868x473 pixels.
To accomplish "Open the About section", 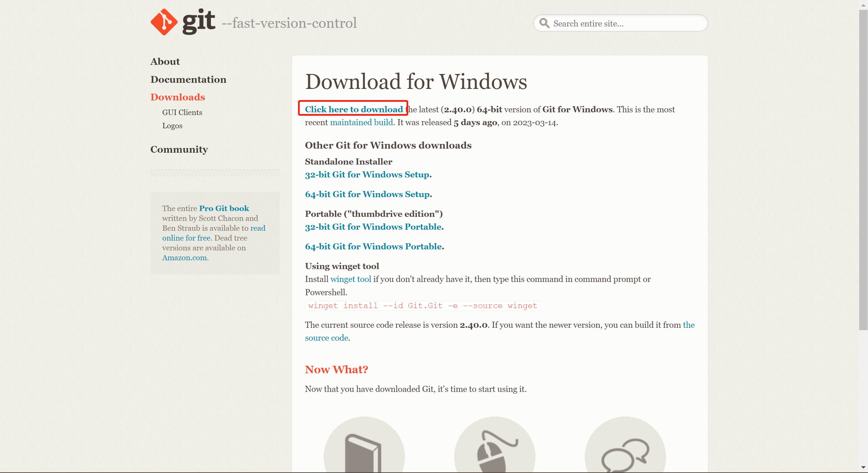I will click(165, 61).
